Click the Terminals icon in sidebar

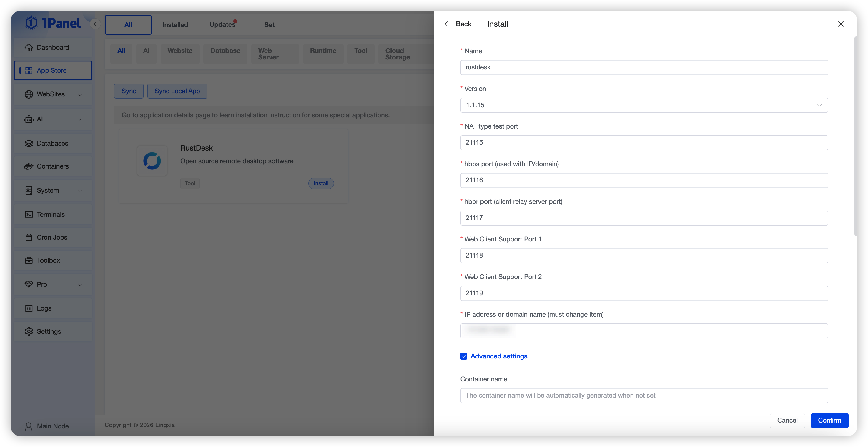tap(29, 215)
